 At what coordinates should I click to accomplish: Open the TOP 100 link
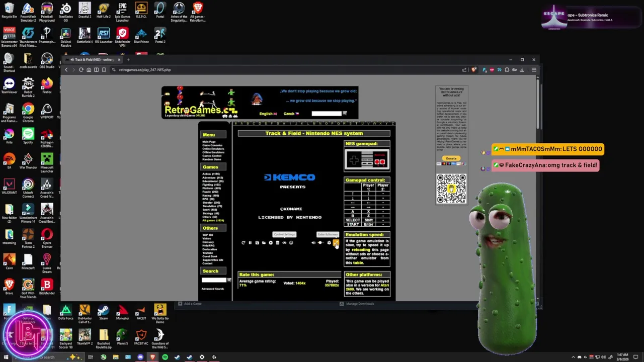click(207, 235)
